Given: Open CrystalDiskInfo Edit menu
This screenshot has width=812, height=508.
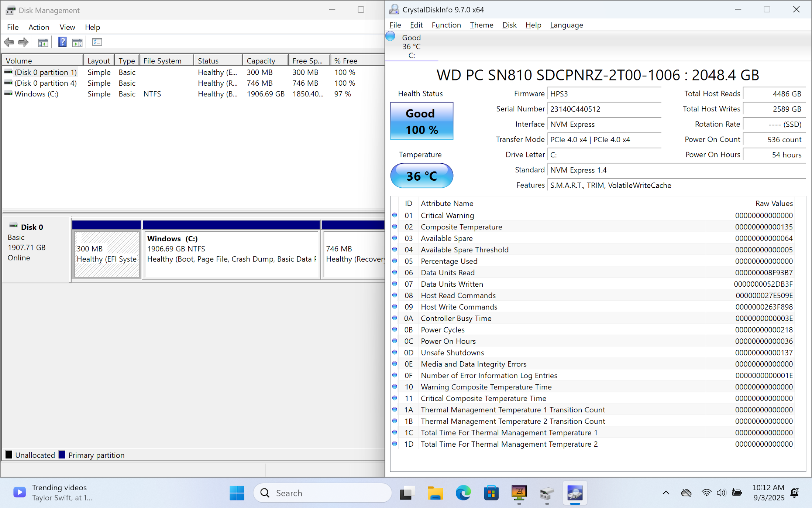Looking at the screenshot, I should (x=416, y=25).
